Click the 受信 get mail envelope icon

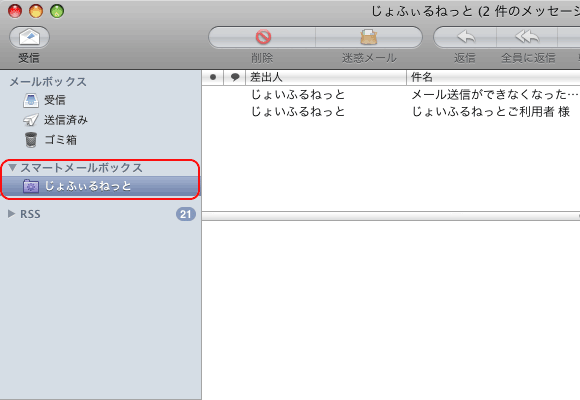pyautogui.click(x=29, y=37)
